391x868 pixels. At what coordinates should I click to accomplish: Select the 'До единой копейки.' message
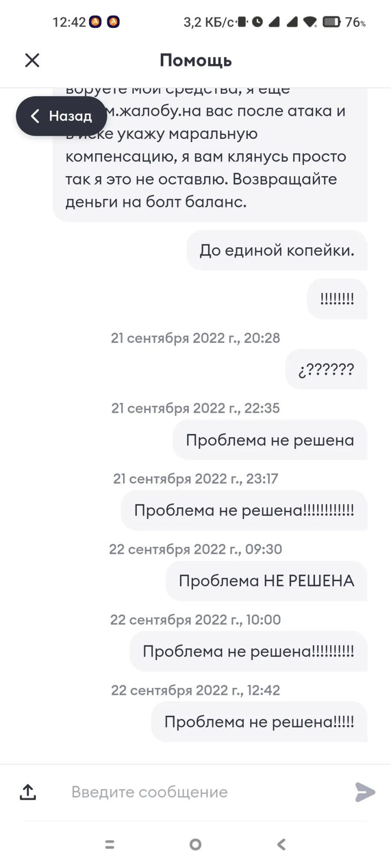click(277, 250)
